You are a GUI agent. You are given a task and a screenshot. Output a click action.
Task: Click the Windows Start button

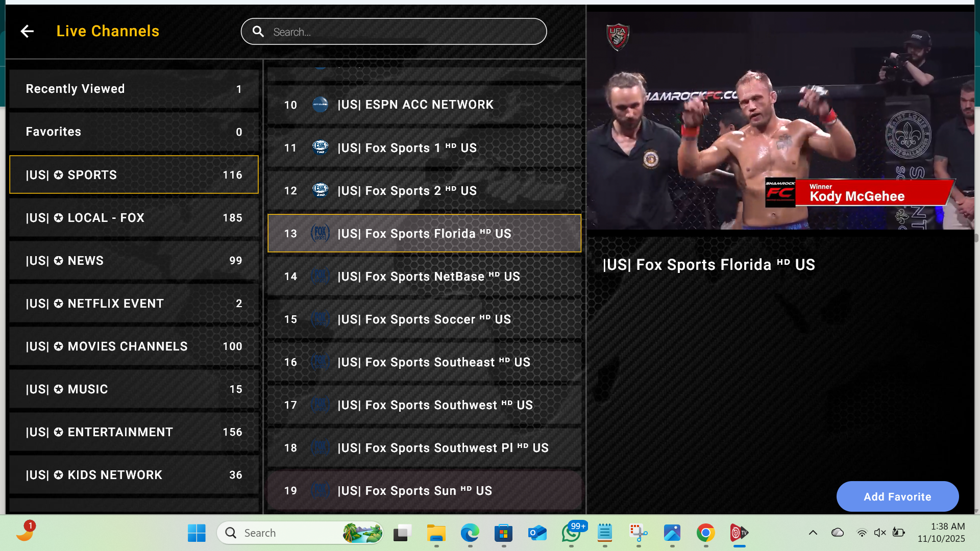coord(197,532)
